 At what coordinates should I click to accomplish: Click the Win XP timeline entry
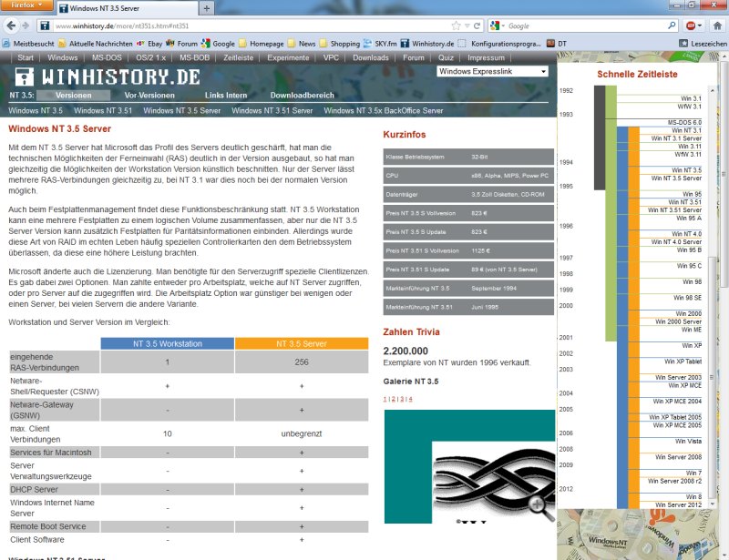pos(692,345)
